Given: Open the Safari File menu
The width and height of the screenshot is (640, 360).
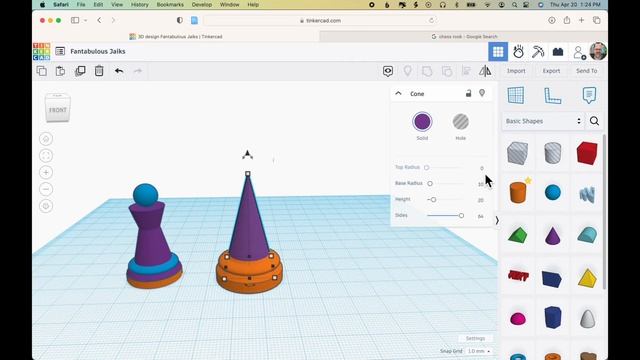Looking at the screenshot, I should [81, 4].
